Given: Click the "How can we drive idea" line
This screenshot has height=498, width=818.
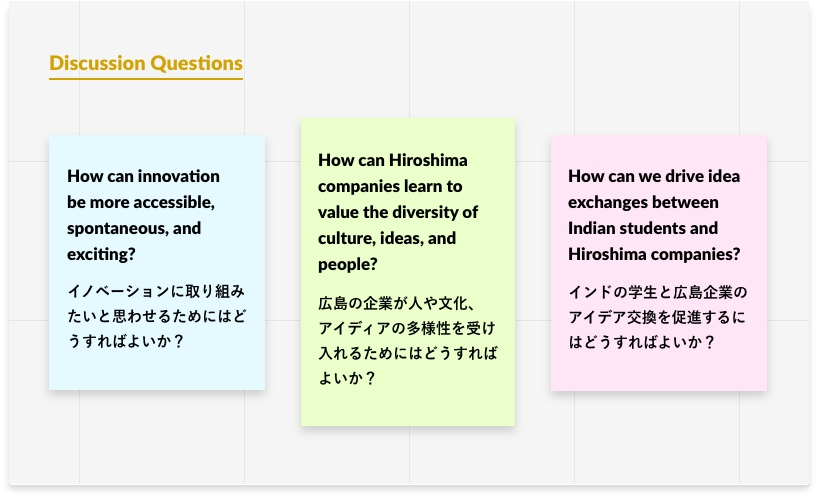Looking at the screenshot, I should click(x=655, y=176).
